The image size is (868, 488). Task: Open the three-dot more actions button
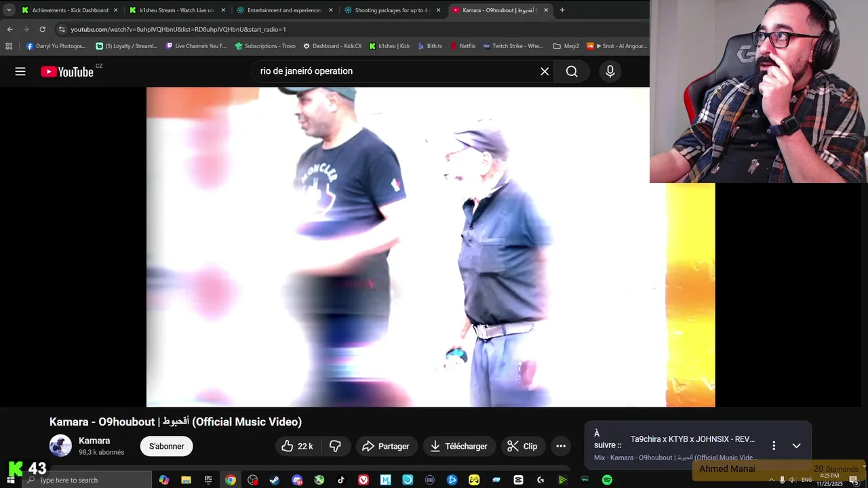tap(561, 446)
